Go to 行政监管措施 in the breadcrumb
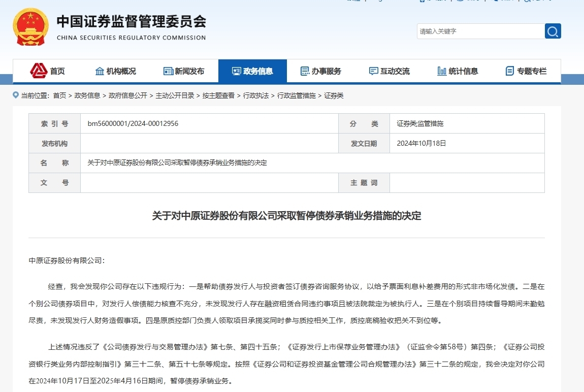This screenshot has width=584, height=392. pyautogui.click(x=296, y=95)
